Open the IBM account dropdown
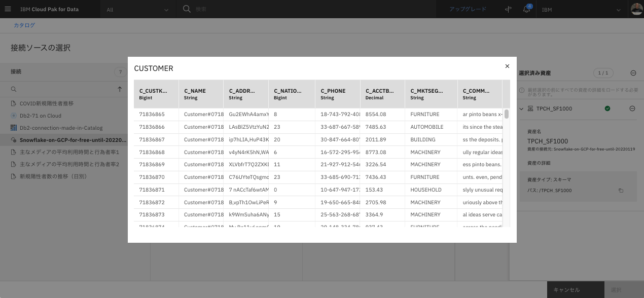The width and height of the screenshot is (644, 298). pos(582,10)
